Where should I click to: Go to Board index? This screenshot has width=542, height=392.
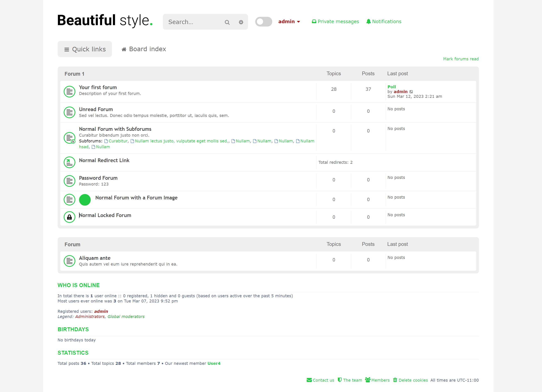click(144, 49)
